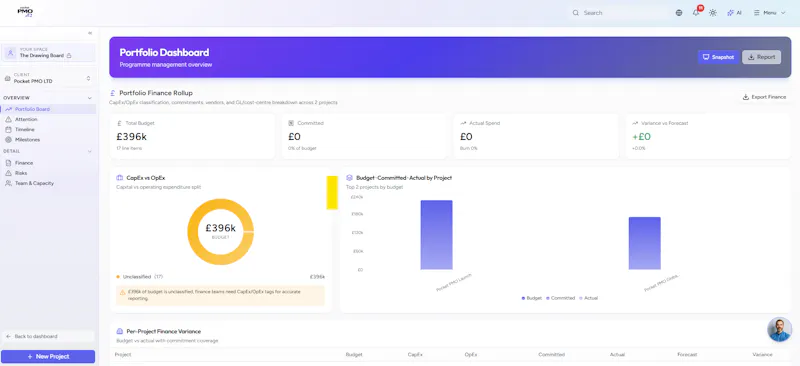The height and width of the screenshot is (366, 800).
Task: Click the pound icon by Portfolio Finance Rollup
Action: click(x=113, y=93)
